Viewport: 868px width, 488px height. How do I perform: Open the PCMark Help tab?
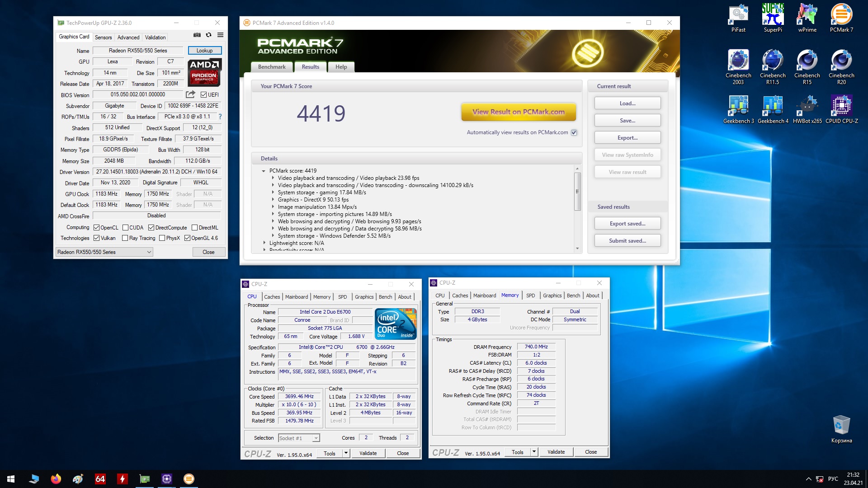click(x=341, y=67)
